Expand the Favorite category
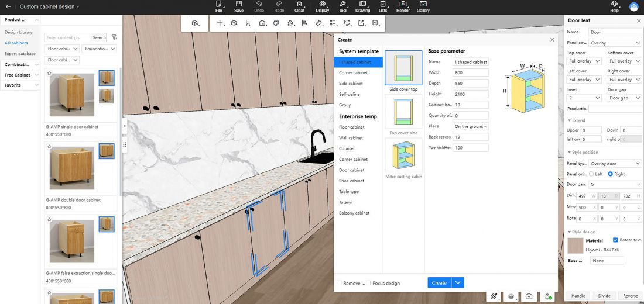 20,85
